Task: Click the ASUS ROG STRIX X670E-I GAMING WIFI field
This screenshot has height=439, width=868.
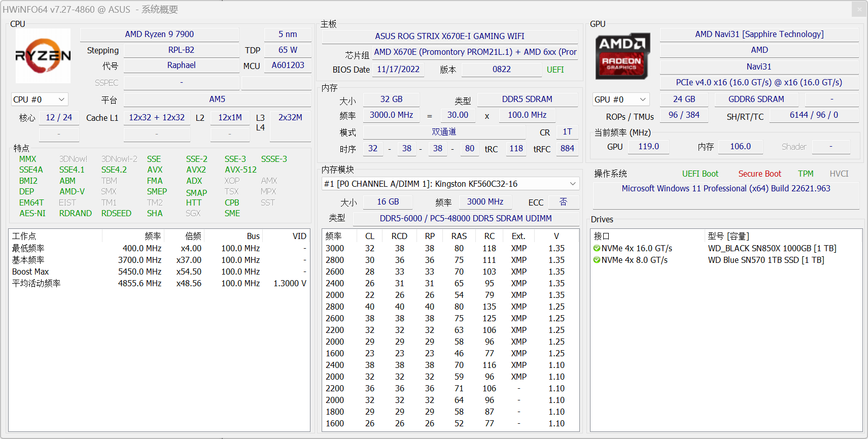Action: pyautogui.click(x=449, y=36)
